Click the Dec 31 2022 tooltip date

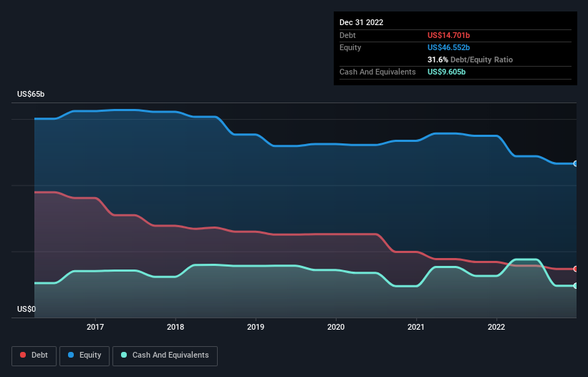(x=362, y=22)
